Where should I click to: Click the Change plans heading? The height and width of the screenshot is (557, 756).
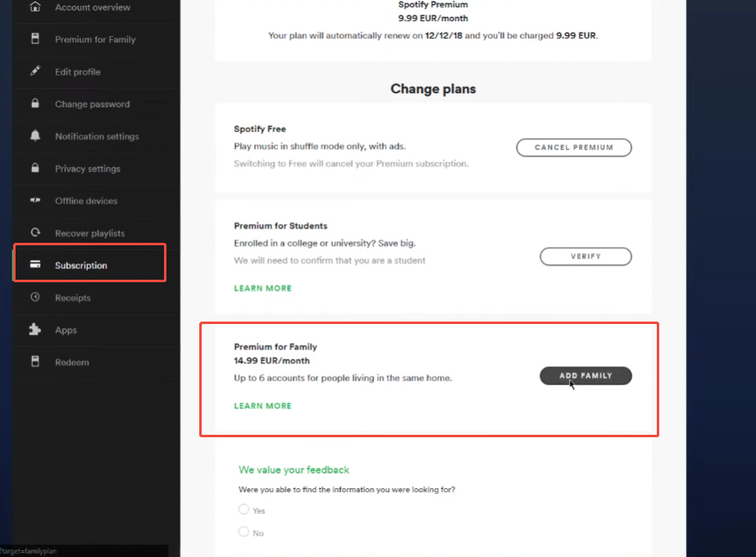coord(433,89)
